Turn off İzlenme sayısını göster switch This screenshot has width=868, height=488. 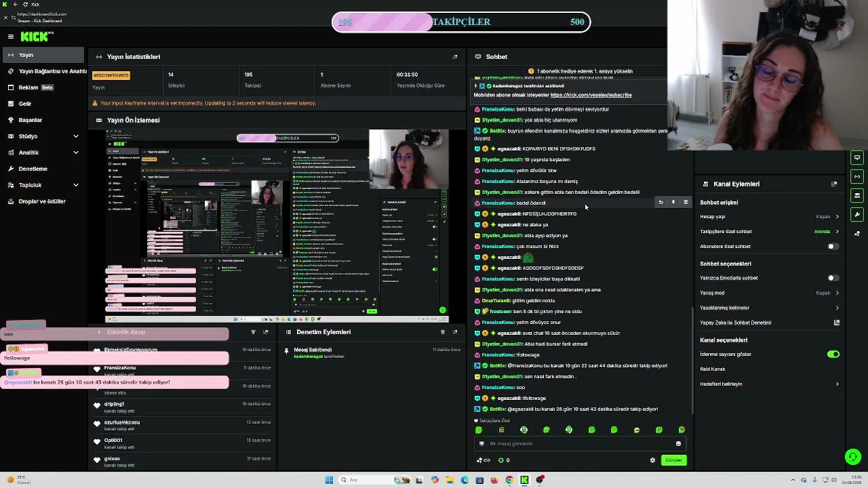pyautogui.click(x=833, y=354)
